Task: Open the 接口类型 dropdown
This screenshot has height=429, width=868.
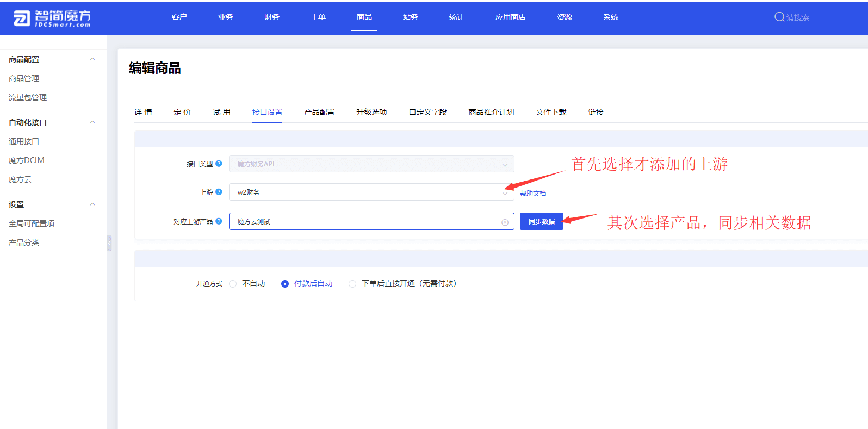Action: pyautogui.click(x=371, y=164)
